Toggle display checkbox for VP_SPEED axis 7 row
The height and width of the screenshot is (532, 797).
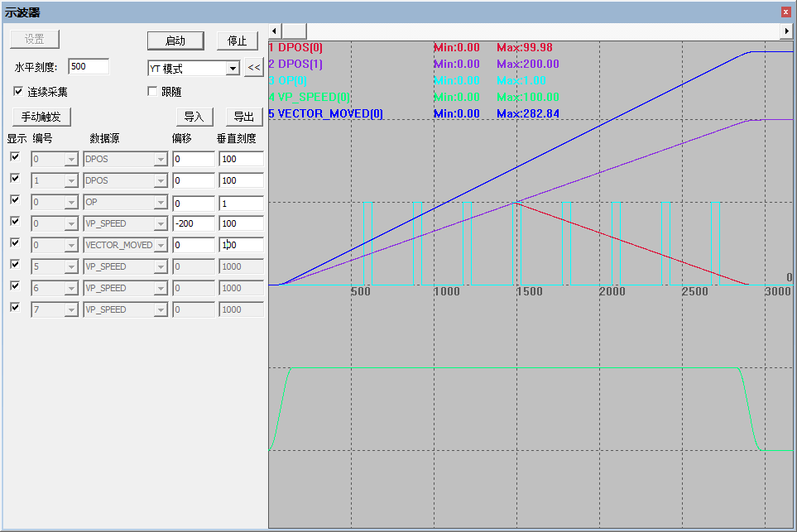click(x=15, y=308)
